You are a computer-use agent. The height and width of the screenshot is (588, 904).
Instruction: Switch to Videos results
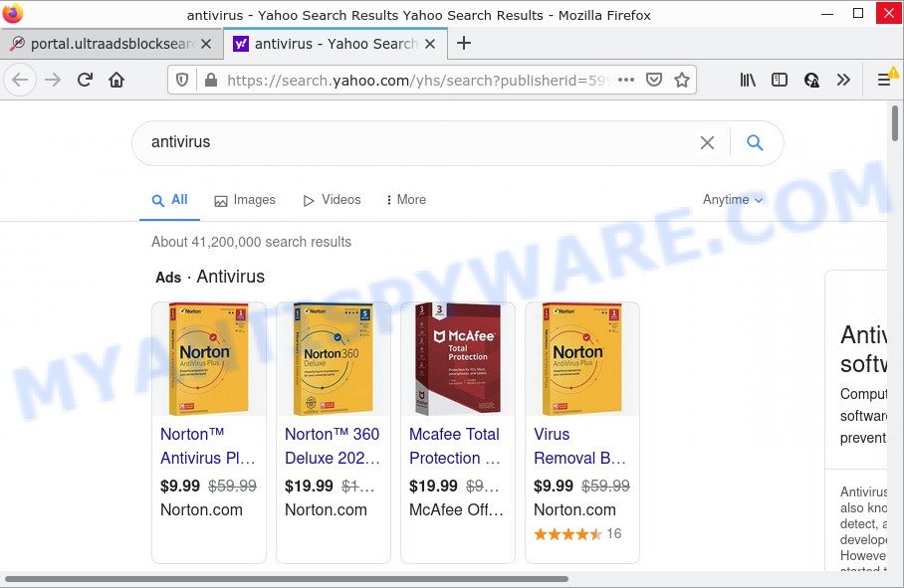pyautogui.click(x=333, y=200)
